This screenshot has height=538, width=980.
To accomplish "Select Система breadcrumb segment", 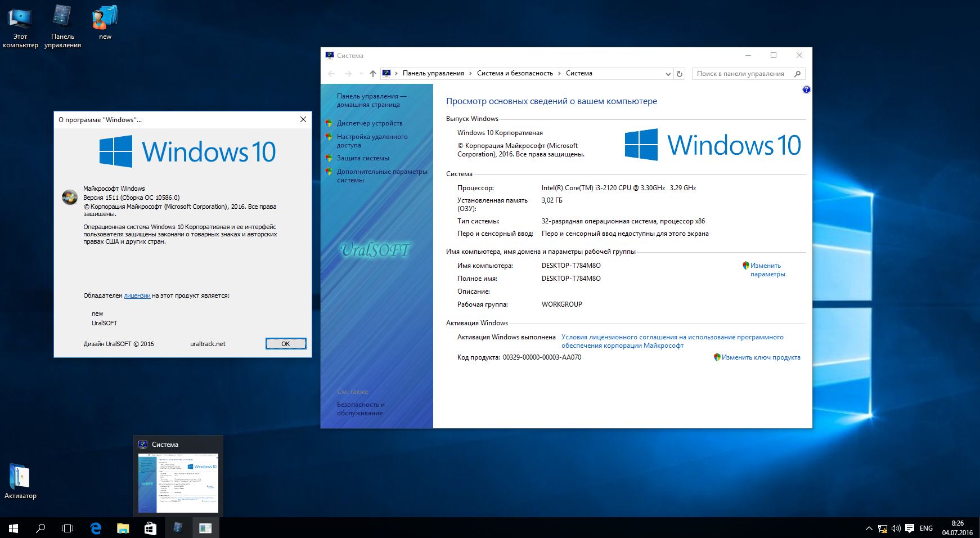I will pyautogui.click(x=579, y=73).
